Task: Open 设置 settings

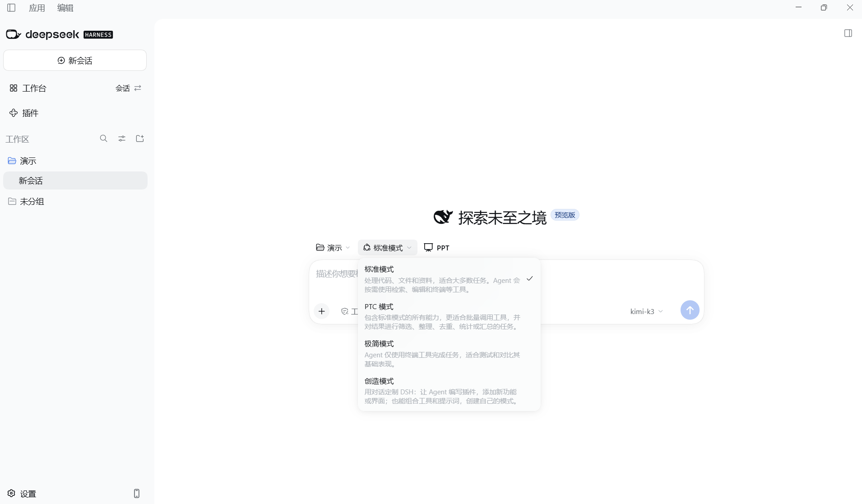Action: [x=22, y=494]
